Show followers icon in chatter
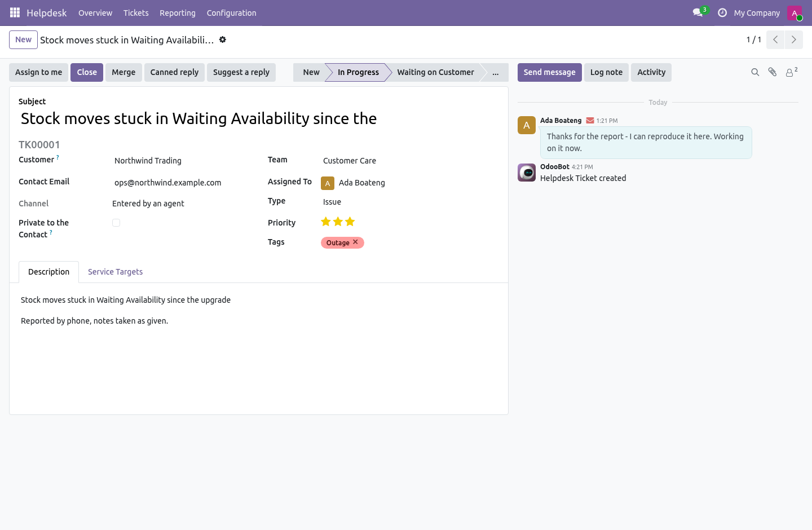The height and width of the screenshot is (530, 812). [792, 72]
